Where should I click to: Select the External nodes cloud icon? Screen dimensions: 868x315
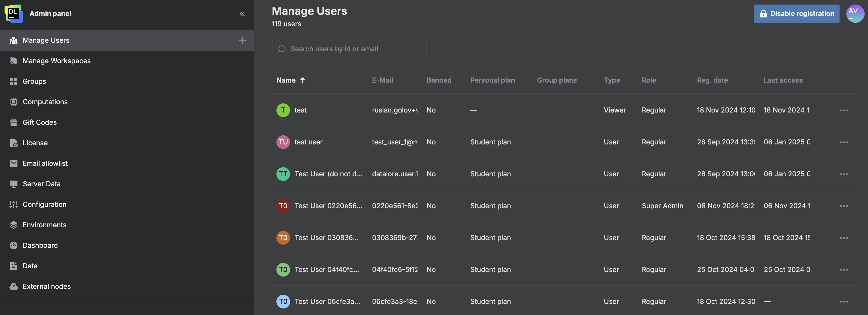point(13,286)
